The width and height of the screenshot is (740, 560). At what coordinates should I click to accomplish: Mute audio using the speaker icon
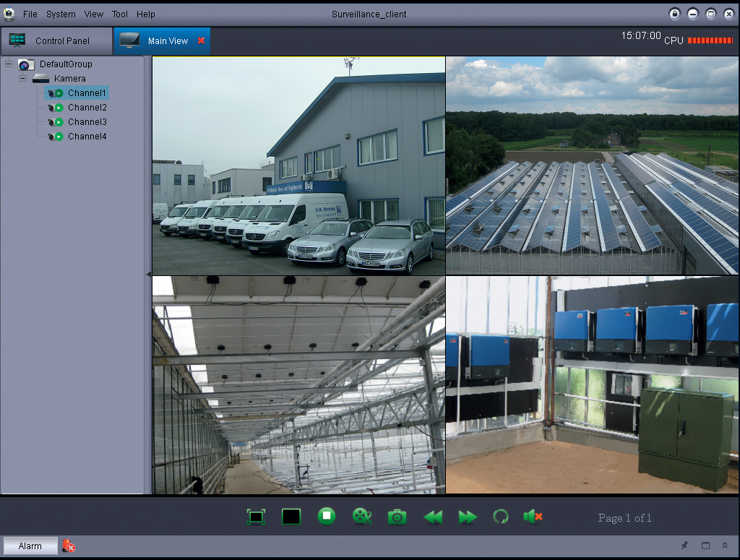[533, 517]
